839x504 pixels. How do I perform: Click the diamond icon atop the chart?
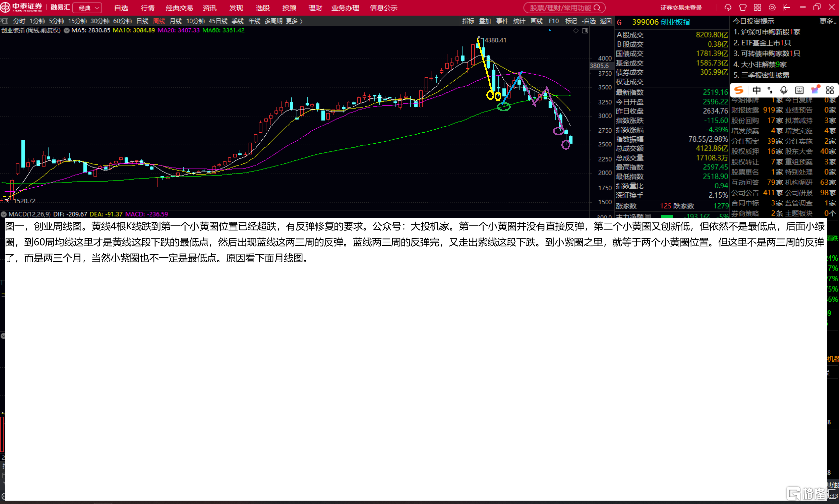point(576,30)
